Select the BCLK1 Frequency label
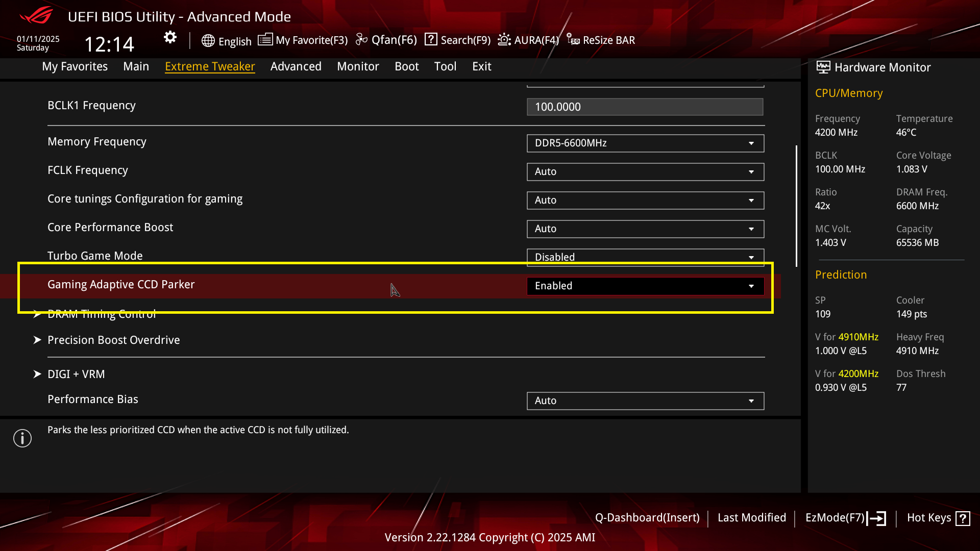Screen dimensions: 980x551 point(91,106)
